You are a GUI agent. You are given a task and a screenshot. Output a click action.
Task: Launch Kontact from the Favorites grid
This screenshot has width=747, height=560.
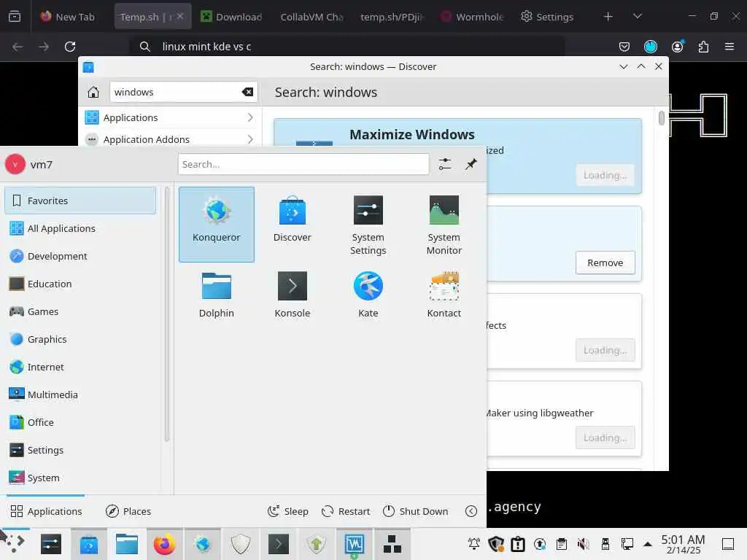coord(444,295)
